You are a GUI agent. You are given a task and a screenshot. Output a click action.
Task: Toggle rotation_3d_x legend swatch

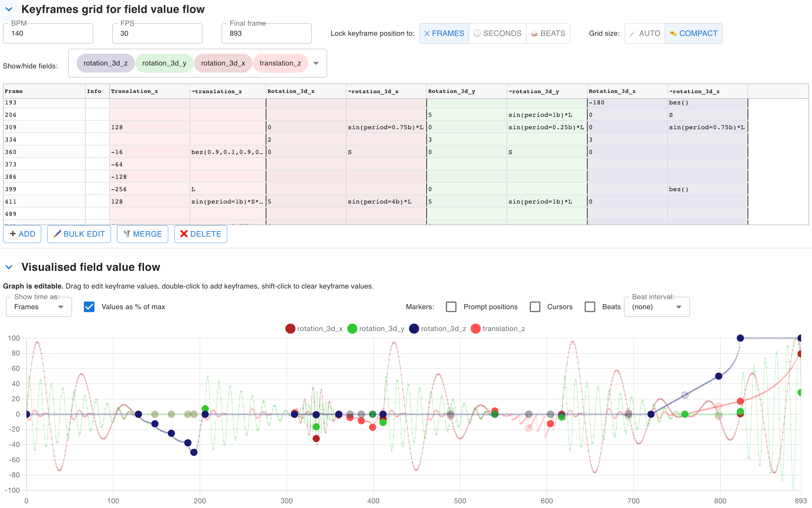pyautogui.click(x=290, y=329)
